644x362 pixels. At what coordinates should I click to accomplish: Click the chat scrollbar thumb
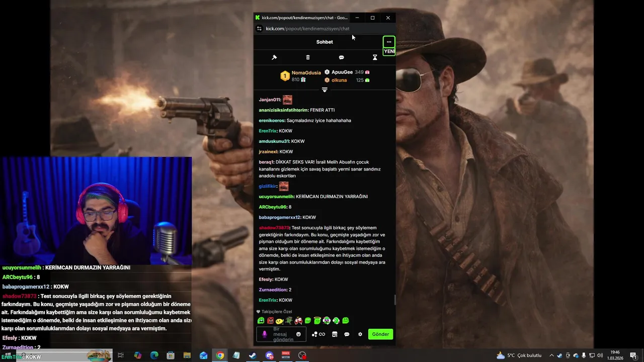pyautogui.click(x=394, y=300)
